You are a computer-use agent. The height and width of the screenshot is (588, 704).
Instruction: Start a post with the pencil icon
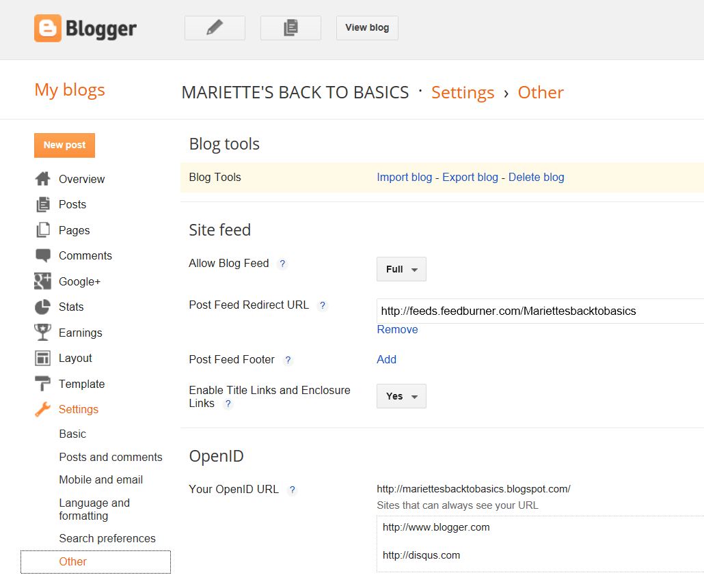click(x=214, y=28)
